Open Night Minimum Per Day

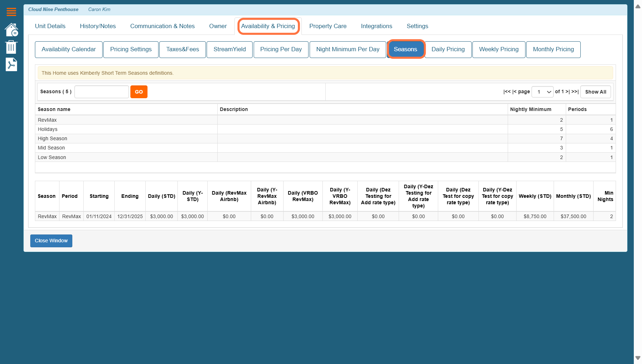click(x=348, y=49)
